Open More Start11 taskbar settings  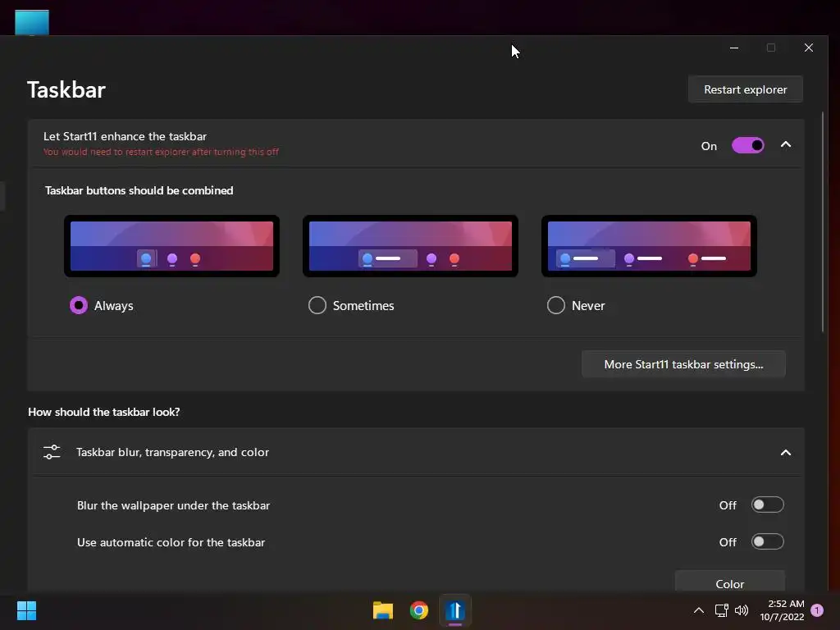(683, 364)
